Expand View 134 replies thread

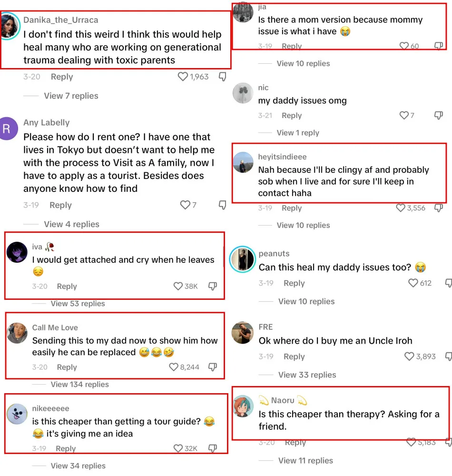pyautogui.click(x=79, y=384)
